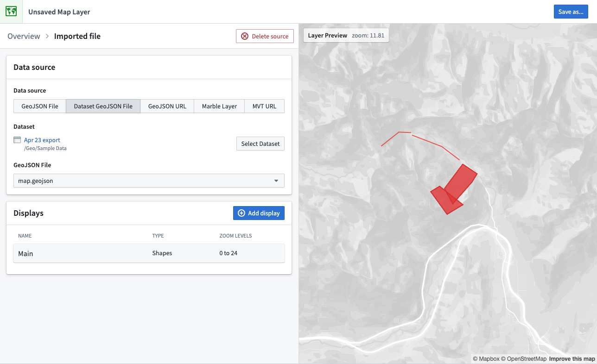Choose the MVT URL source option
Image resolution: width=597 pixels, height=364 pixels.
[264, 106]
